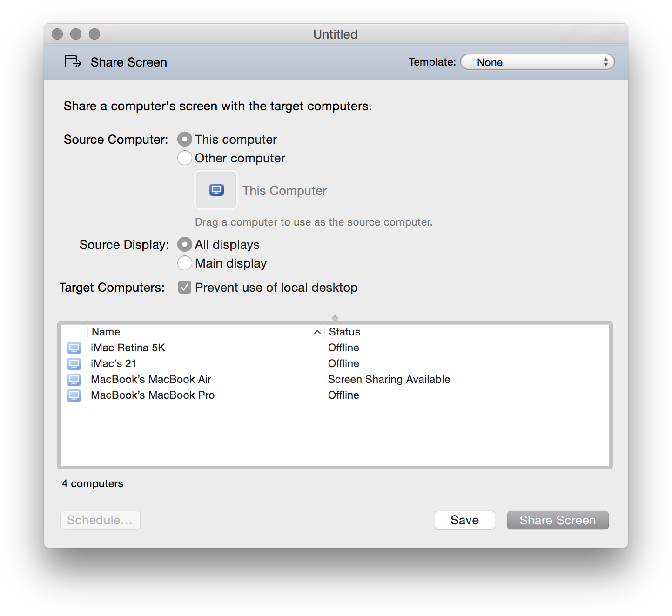Select the iMac Retina 5K row name
Viewport: 672px width, 616px height.
click(128, 348)
